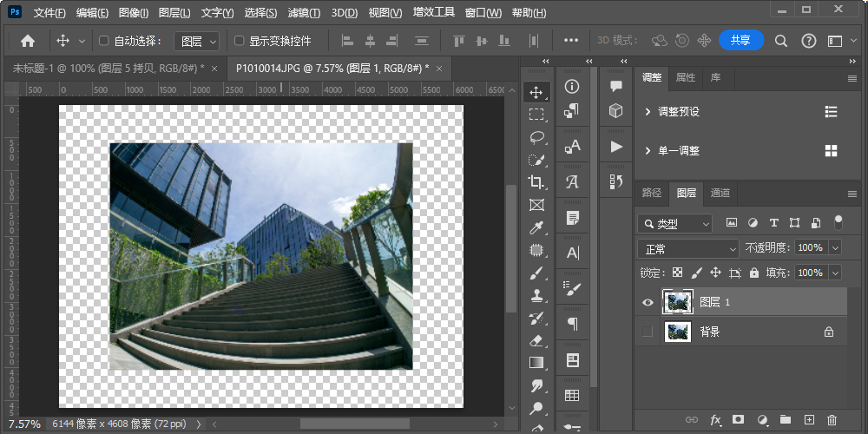Switch to the 通道 tab
The image size is (868, 434).
pos(720,193)
